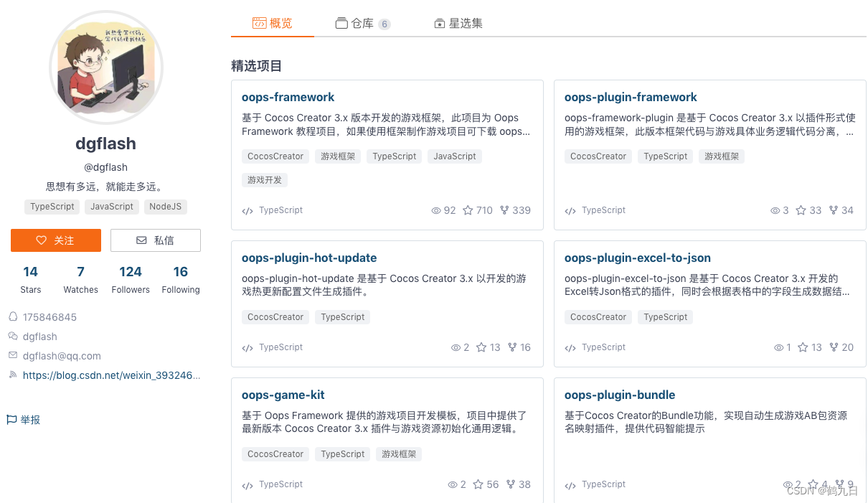Click the 关注 follow button
The width and height of the screenshot is (868, 503).
point(56,240)
